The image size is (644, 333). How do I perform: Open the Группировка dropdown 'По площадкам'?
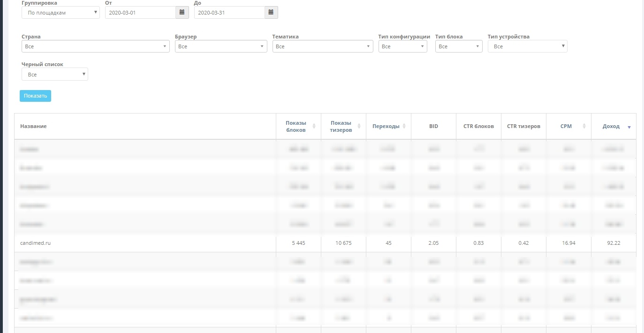click(x=61, y=13)
